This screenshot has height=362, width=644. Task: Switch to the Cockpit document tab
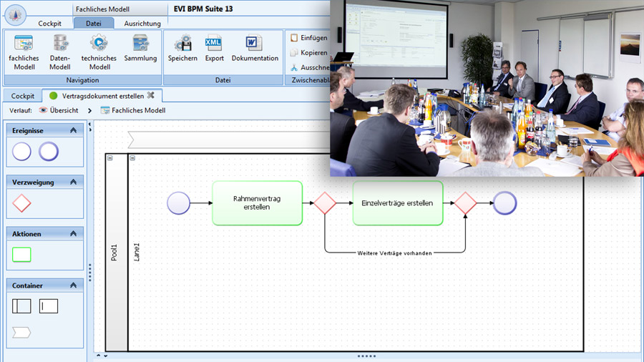[x=23, y=96]
